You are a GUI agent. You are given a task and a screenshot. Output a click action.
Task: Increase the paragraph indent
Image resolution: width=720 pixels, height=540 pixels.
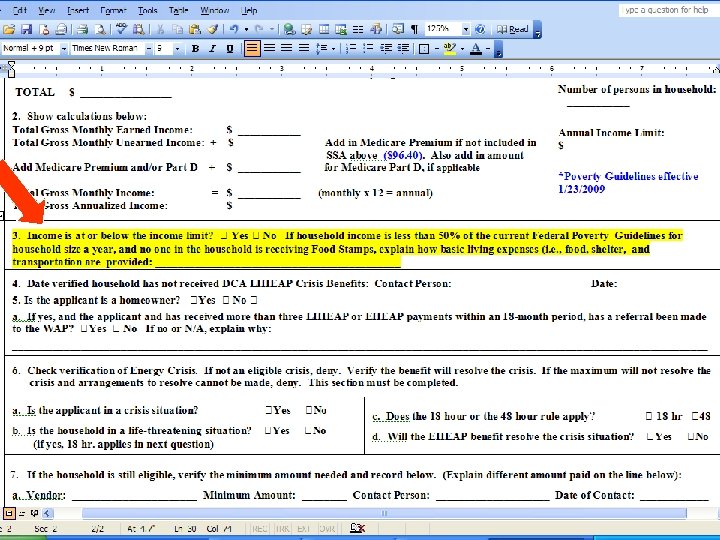click(x=403, y=48)
